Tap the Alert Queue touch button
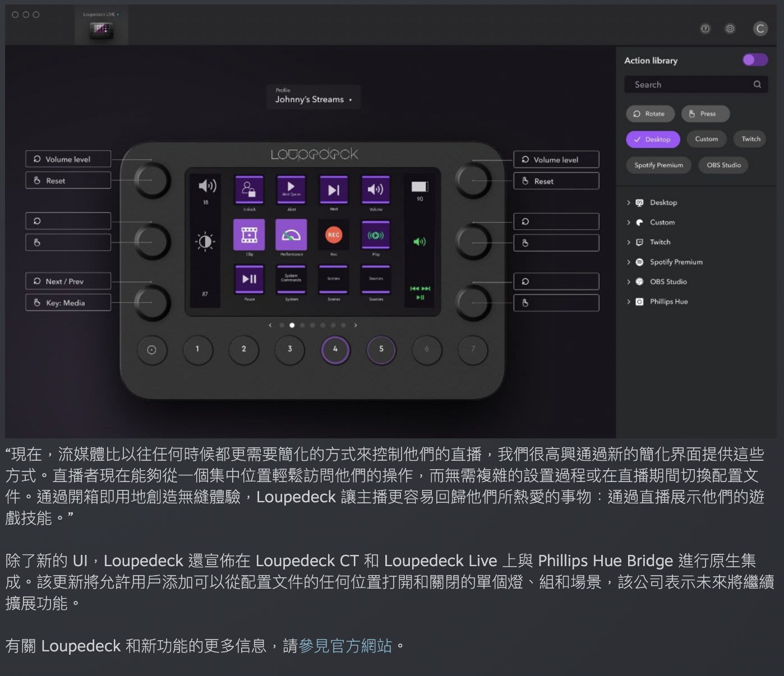This screenshot has height=676, width=784. coord(291,189)
